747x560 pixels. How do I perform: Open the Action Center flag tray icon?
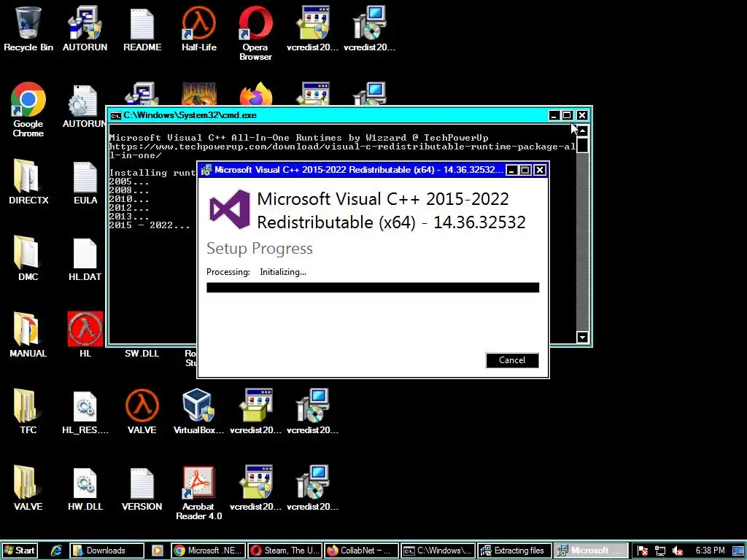642,551
